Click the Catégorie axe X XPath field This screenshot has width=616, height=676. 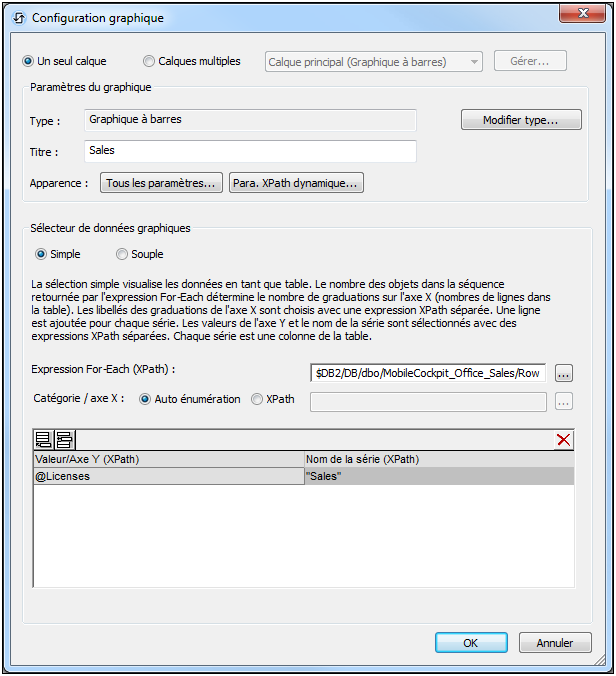point(428,402)
